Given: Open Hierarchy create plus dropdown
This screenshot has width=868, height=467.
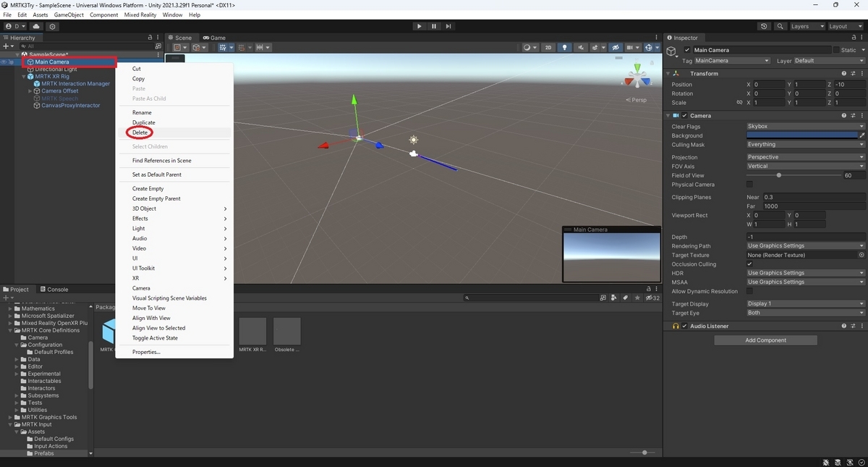Looking at the screenshot, I should tap(9, 46).
